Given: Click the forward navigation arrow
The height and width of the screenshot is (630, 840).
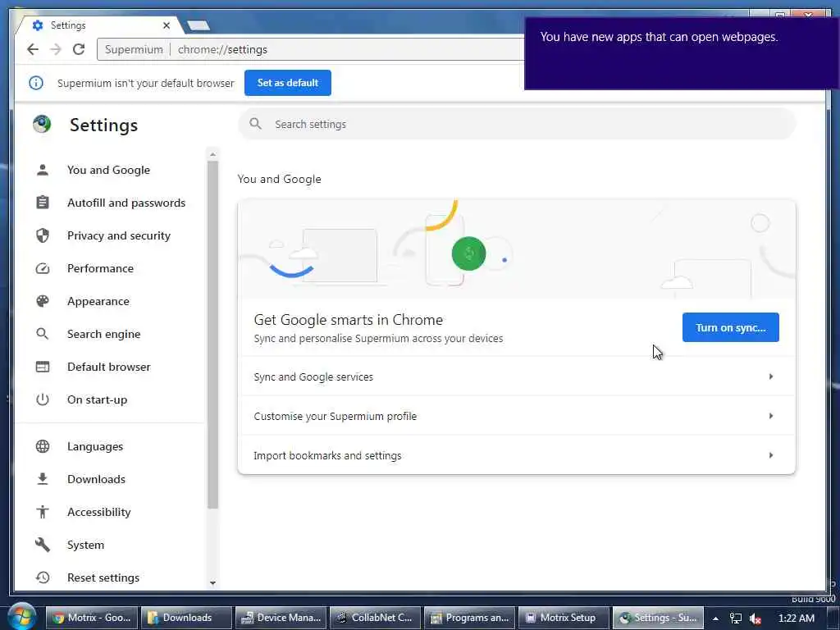Looking at the screenshot, I should pos(56,49).
